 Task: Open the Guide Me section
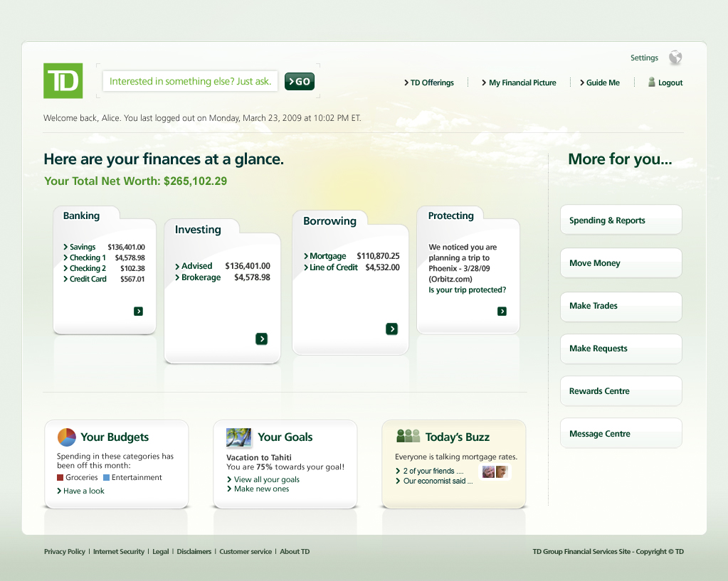600,82
